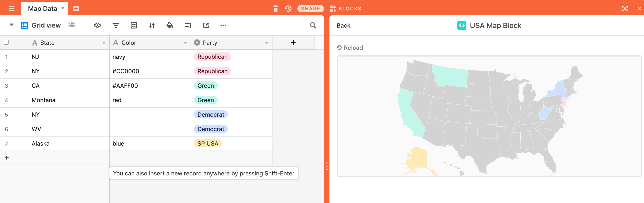Click the BLOCKS icon label
644x203 pixels.
346,9
